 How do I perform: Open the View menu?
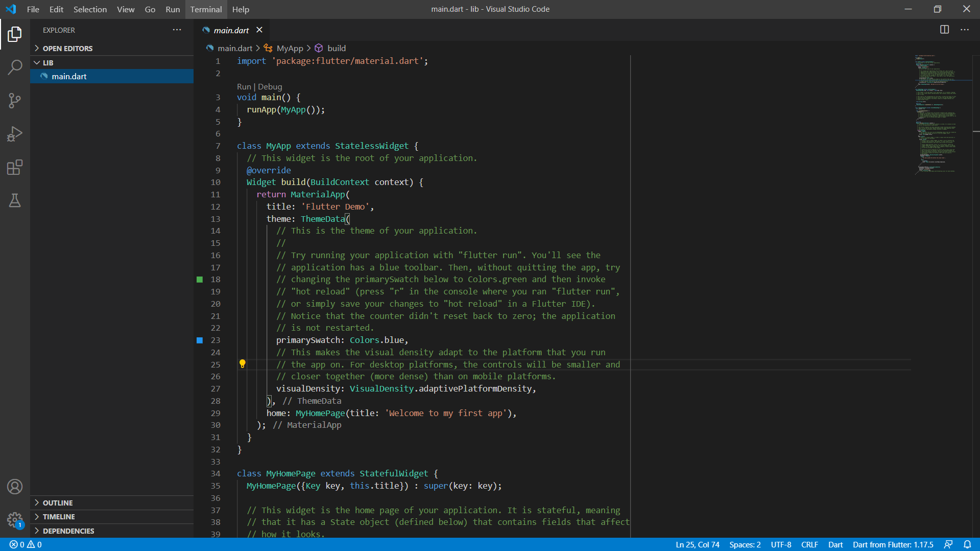click(x=126, y=9)
